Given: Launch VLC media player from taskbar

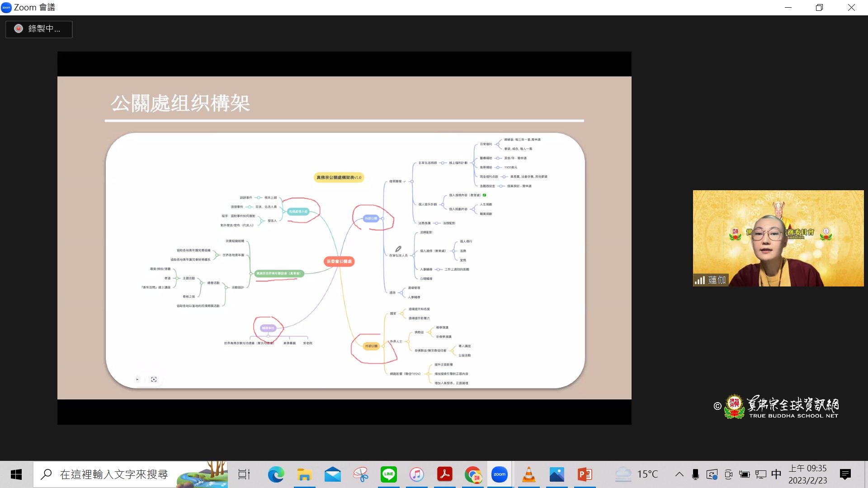Looking at the screenshot, I should click(x=528, y=474).
